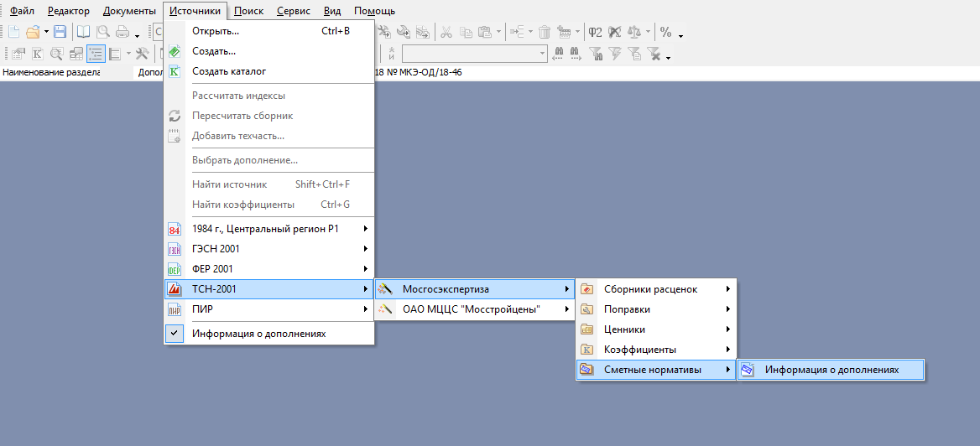Click the hammer and wrench tools icon

pyautogui.click(x=143, y=54)
